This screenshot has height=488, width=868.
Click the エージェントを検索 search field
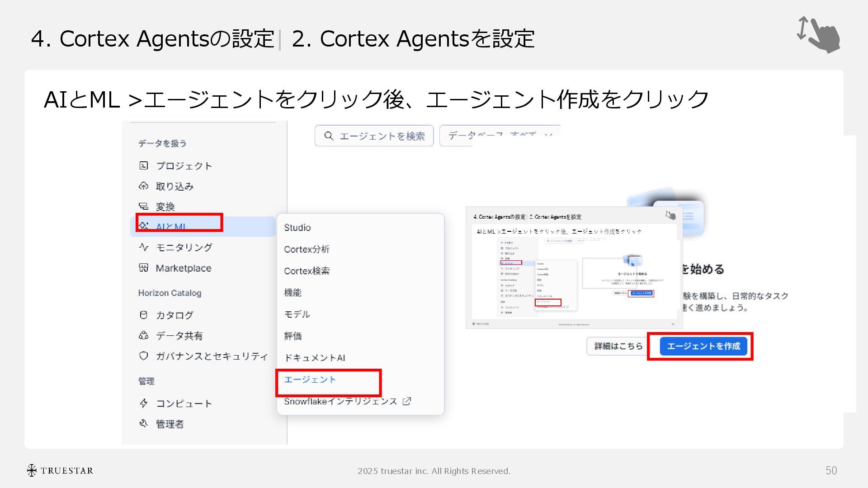374,136
